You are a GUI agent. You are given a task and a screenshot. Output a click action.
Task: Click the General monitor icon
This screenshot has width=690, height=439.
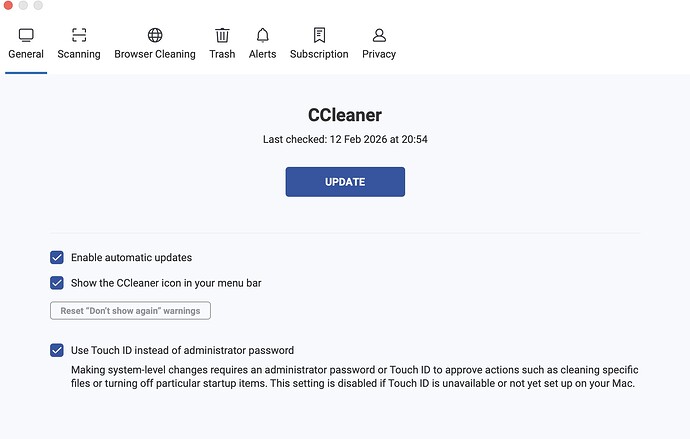26,36
